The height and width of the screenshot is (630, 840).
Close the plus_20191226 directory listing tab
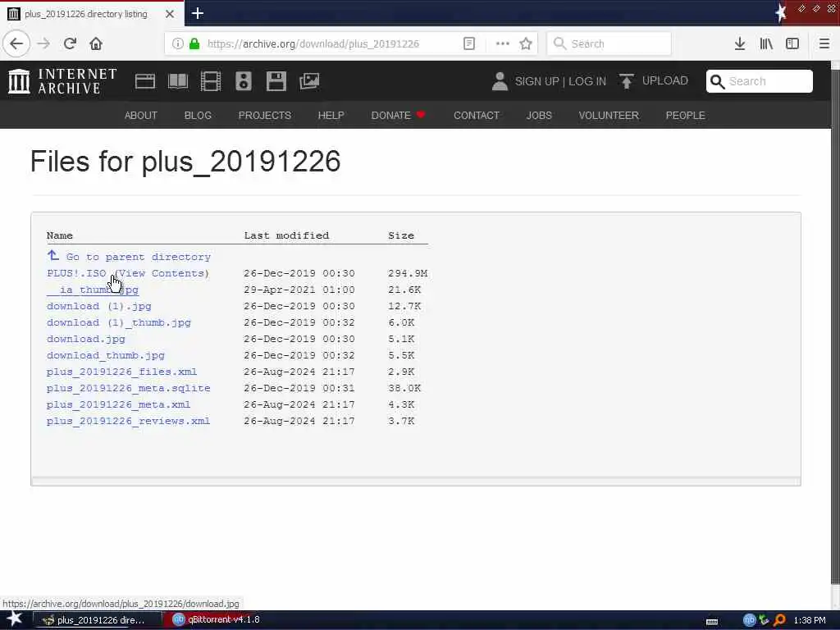[x=170, y=14]
